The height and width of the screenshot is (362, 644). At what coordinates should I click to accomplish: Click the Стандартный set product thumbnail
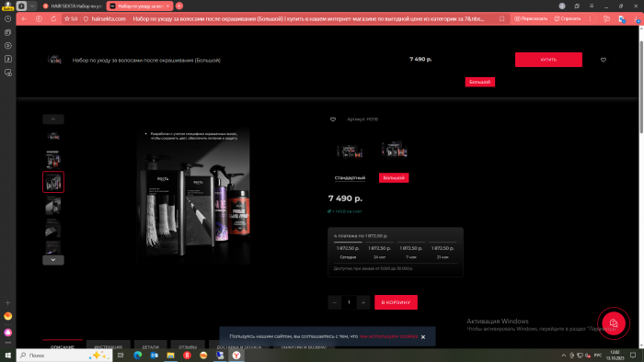[x=350, y=151]
